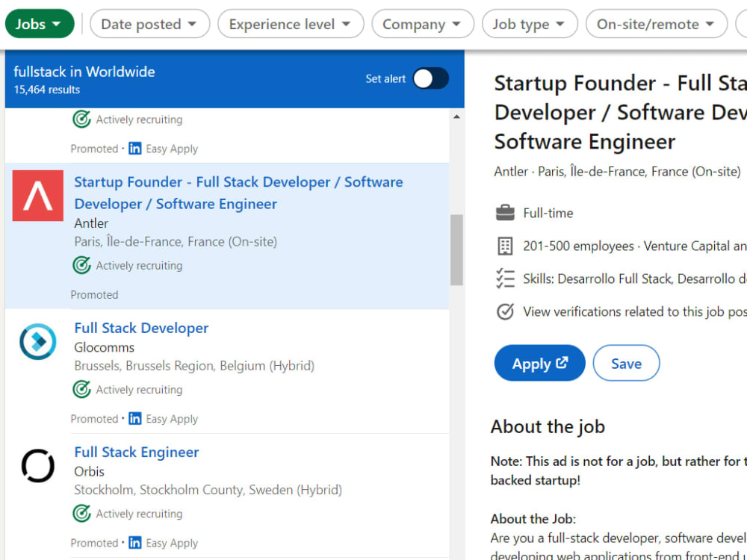Open the Company filter dropdown
The image size is (747, 560).
(423, 24)
